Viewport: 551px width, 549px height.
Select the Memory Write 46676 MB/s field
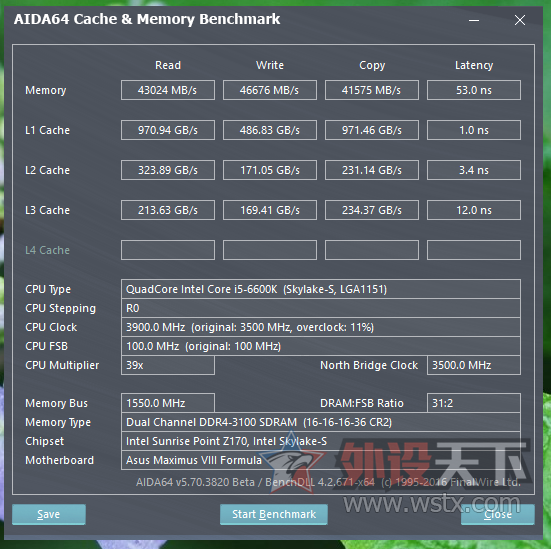coord(270,90)
